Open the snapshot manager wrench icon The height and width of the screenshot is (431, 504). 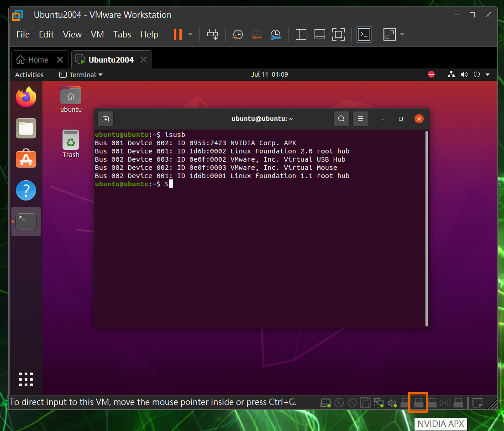tap(275, 35)
